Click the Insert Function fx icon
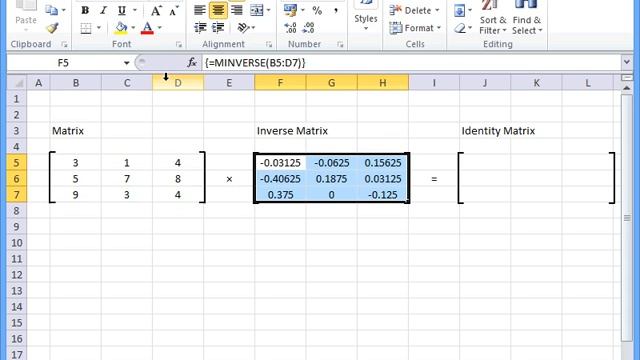 tap(192, 63)
